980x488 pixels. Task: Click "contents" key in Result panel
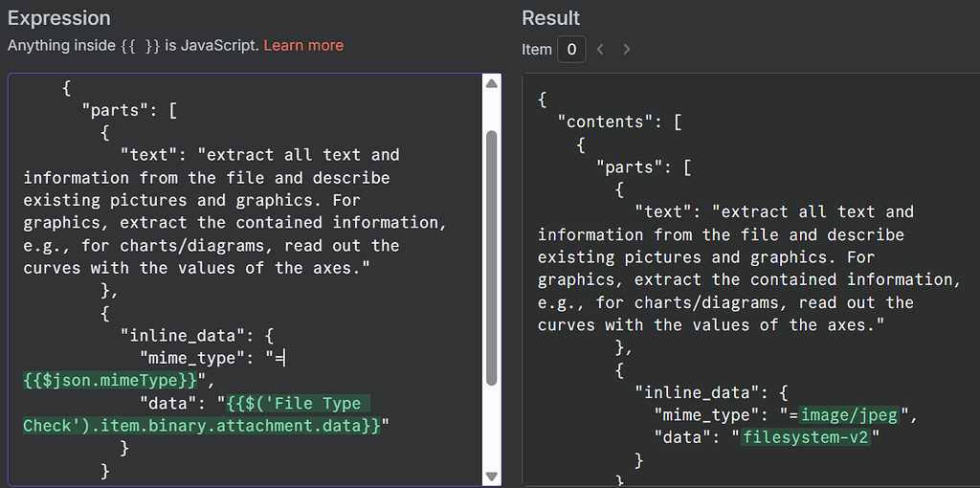[606, 122]
